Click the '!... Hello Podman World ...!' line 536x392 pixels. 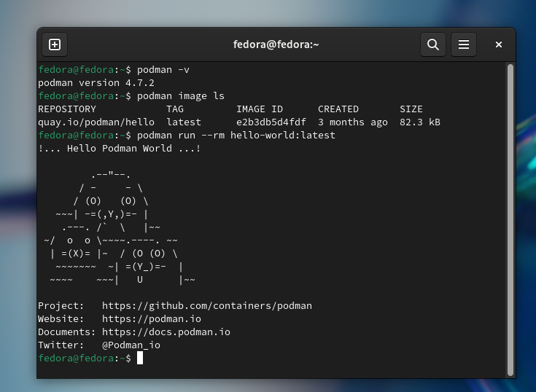point(120,149)
